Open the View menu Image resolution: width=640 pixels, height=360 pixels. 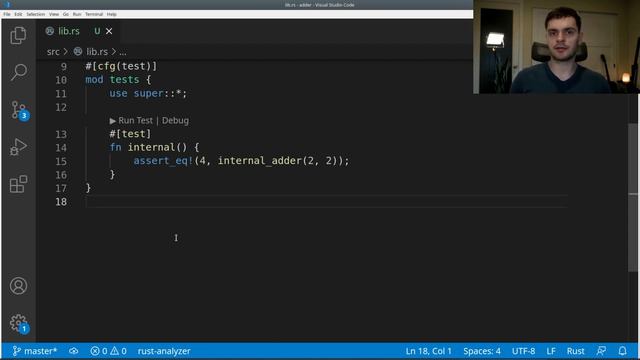tap(54, 14)
